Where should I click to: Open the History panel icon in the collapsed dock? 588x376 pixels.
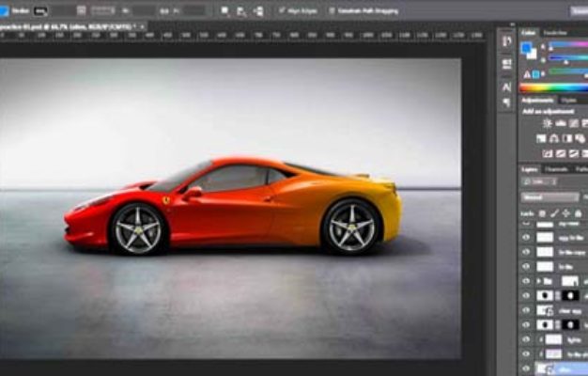(x=506, y=40)
